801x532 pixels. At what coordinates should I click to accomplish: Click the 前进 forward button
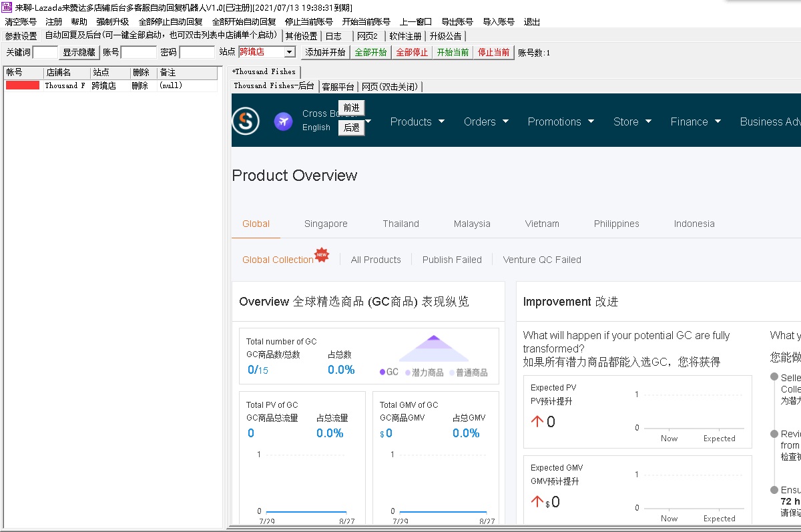pos(351,107)
